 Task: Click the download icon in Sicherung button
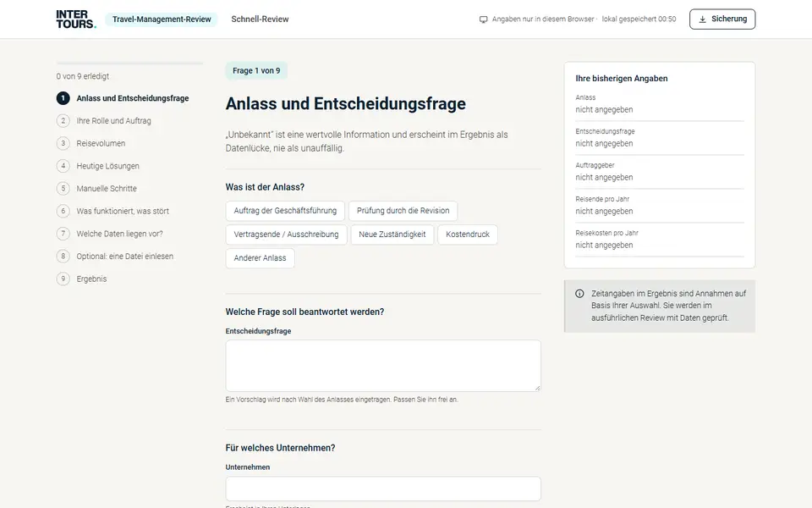click(x=702, y=19)
